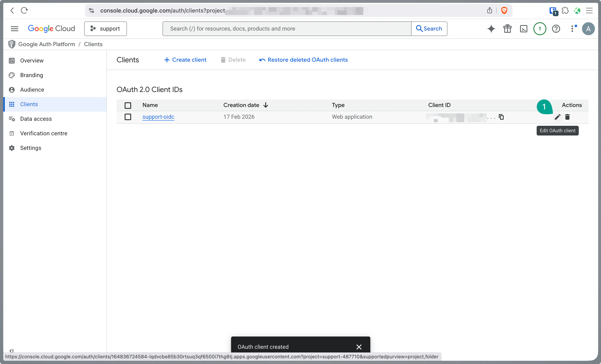Click the Create client button
601x364 pixels.
pos(185,60)
